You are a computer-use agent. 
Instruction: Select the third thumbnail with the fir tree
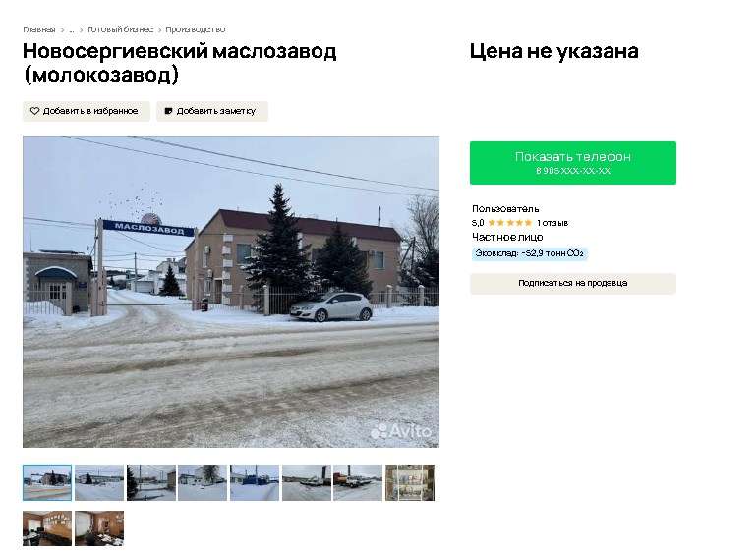pyautogui.click(x=151, y=482)
